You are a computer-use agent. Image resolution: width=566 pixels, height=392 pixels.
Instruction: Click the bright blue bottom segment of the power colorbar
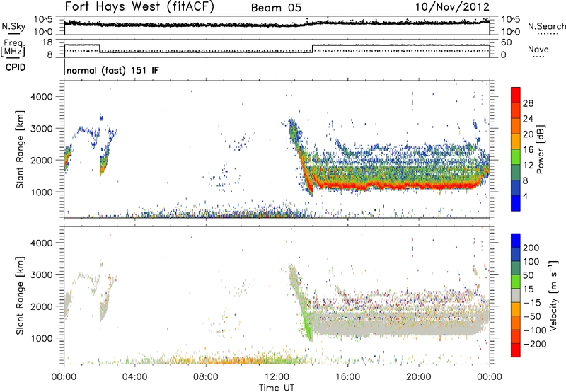click(x=516, y=203)
